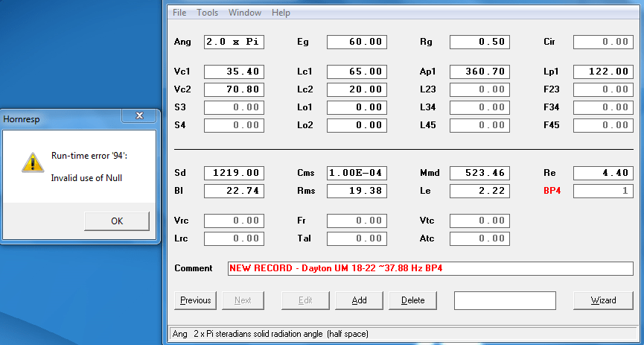This screenshot has height=345, width=644.
Task: Open the Wizard
Action: coord(603,300)
